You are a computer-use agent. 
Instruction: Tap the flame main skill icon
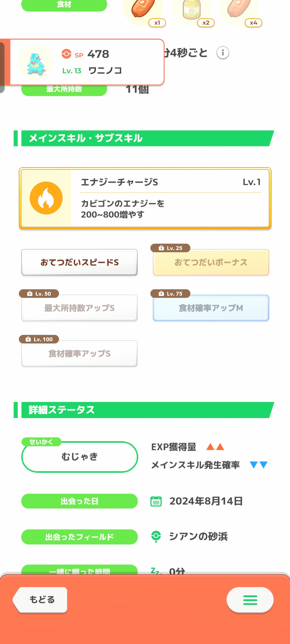click(46, 198)
